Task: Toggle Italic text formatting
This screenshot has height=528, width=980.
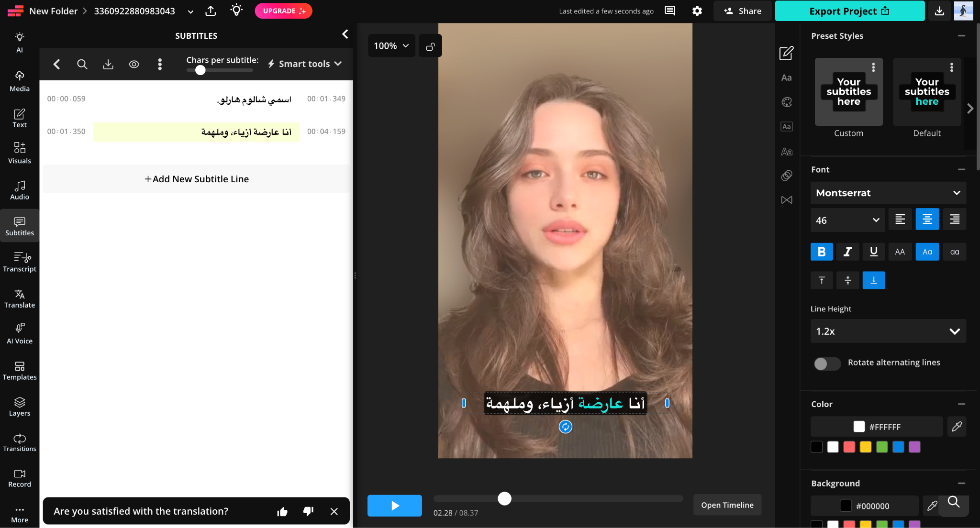Action: pos(847,252)
